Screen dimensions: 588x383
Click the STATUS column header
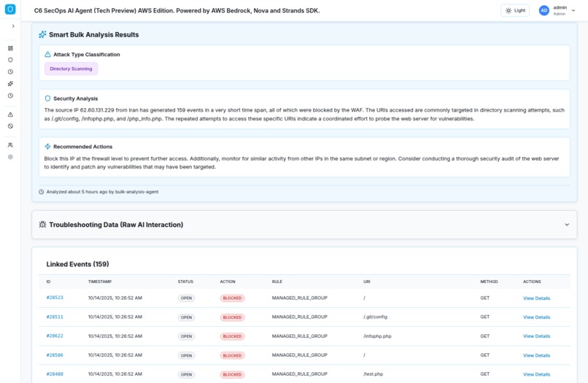pos(185,282)
